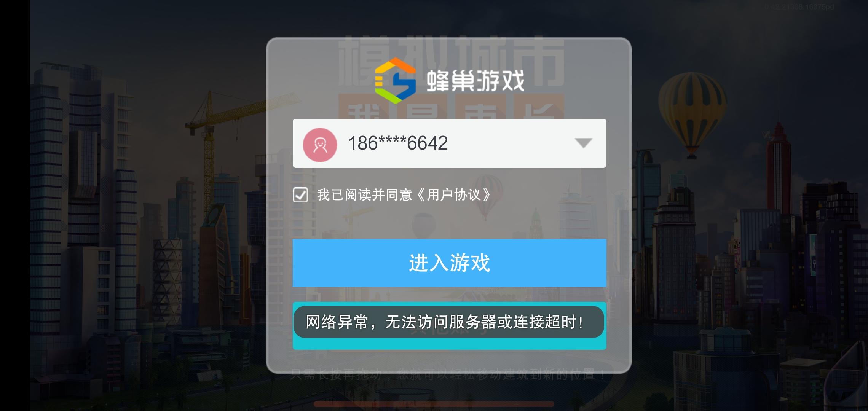Toggle the user agreement checkbox

[300, 195]
